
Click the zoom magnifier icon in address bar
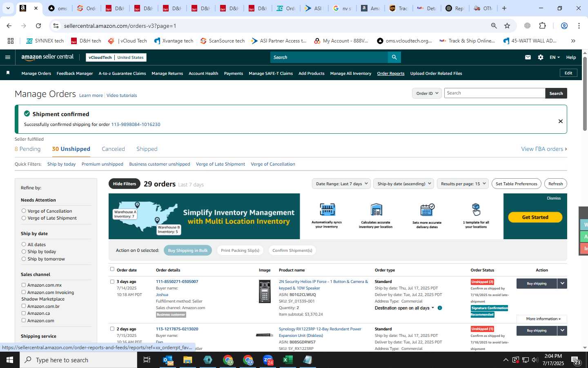(494, 26)
